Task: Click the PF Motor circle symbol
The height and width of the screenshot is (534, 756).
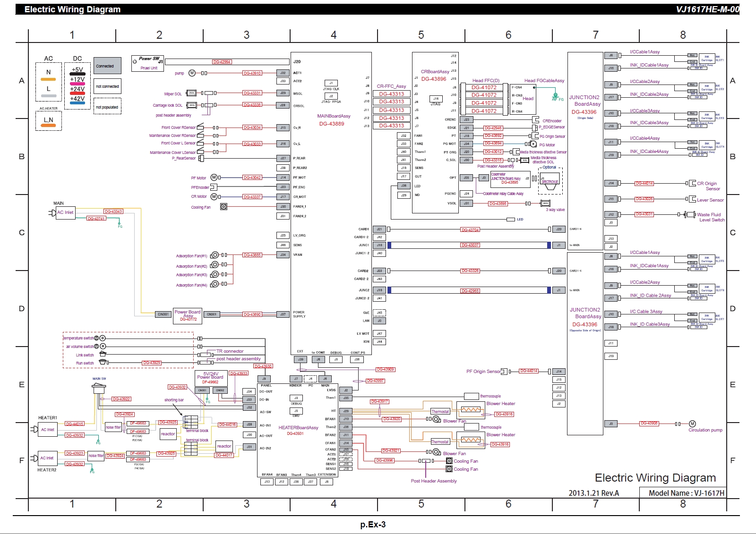Action: pos(214,178)
